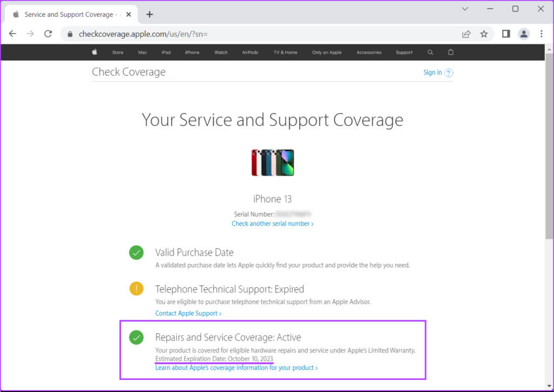The width and height of the screenshot is (554, 392).
Task: Click the page vertical scrollbar thumb
Action: click(549, 146)
